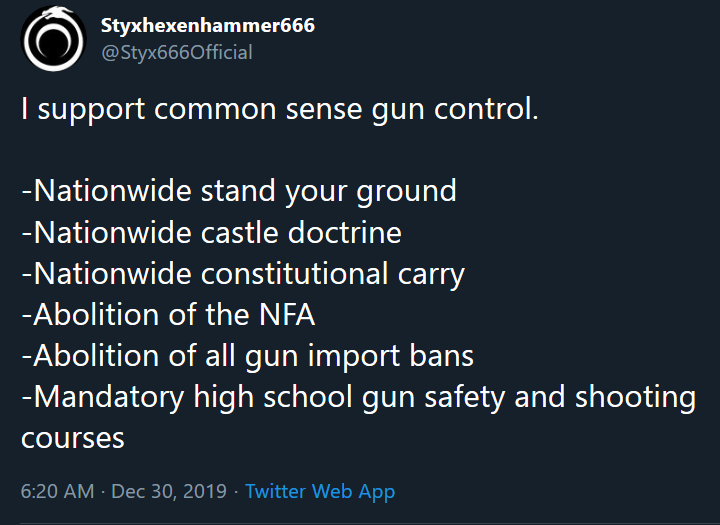Viewport: 720px width, 525px height.
Task: Click the 'Abolition of the NFA' line
Action: [x=168, y=315]
